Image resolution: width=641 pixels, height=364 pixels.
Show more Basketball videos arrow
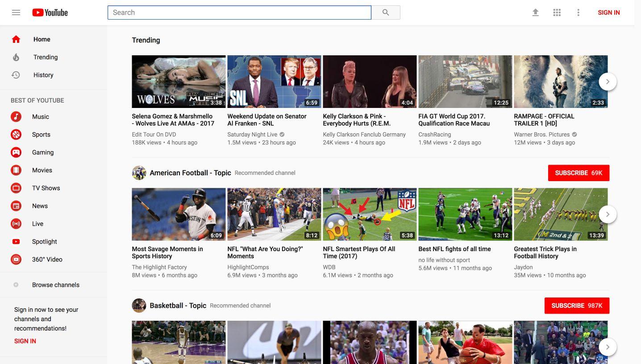tap(608, 347)
